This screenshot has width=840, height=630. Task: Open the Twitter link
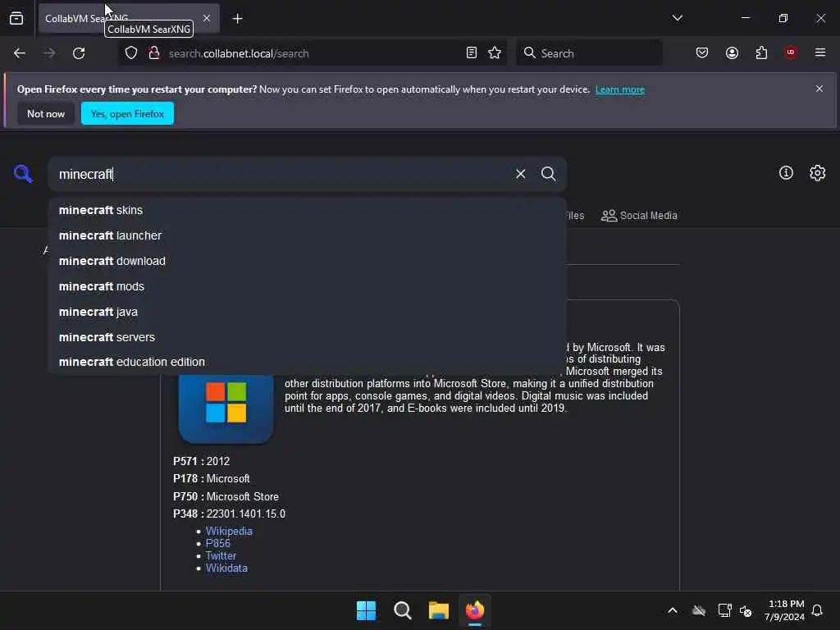(x=221, y=555)
